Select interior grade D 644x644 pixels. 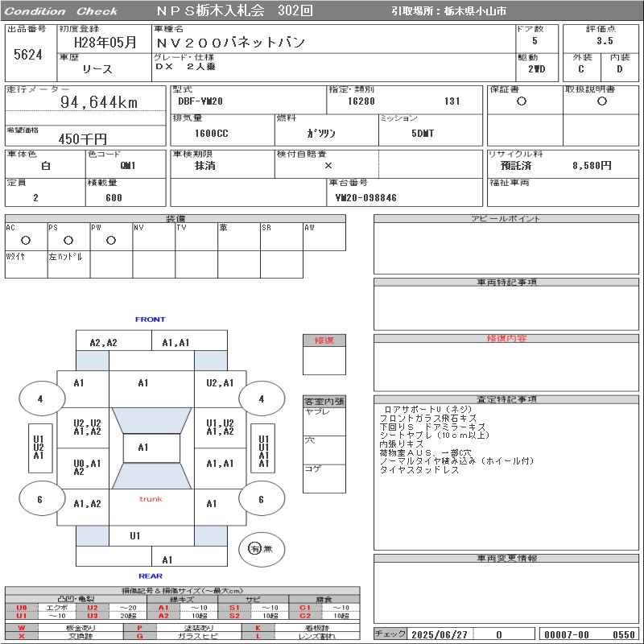point(619,69)
